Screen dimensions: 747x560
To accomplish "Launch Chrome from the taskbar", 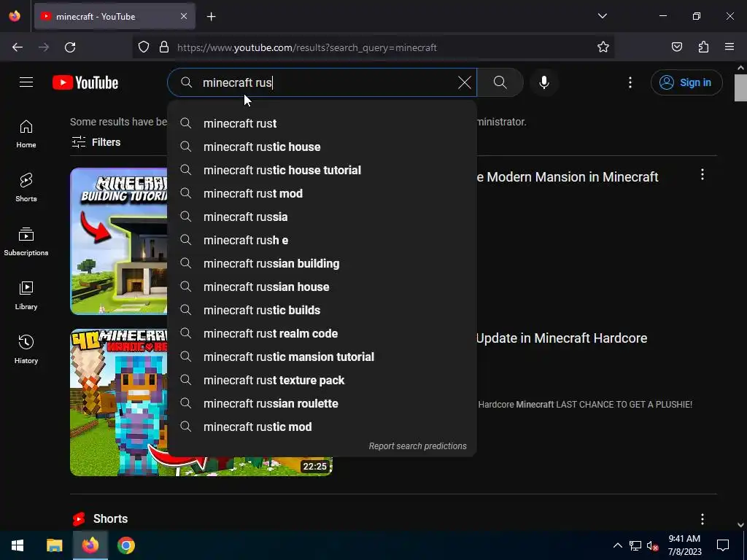I will click(x=126, y=545).
